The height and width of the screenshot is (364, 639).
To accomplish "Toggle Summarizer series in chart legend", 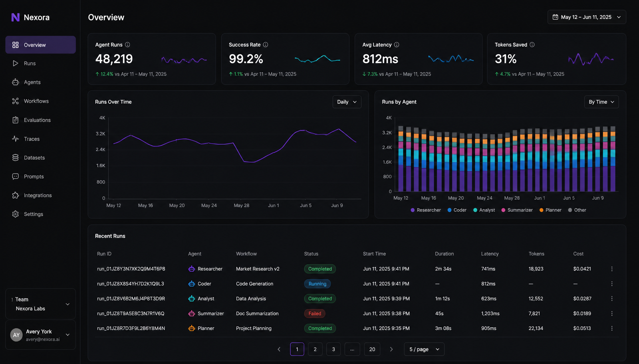I will tap(517, 210).
